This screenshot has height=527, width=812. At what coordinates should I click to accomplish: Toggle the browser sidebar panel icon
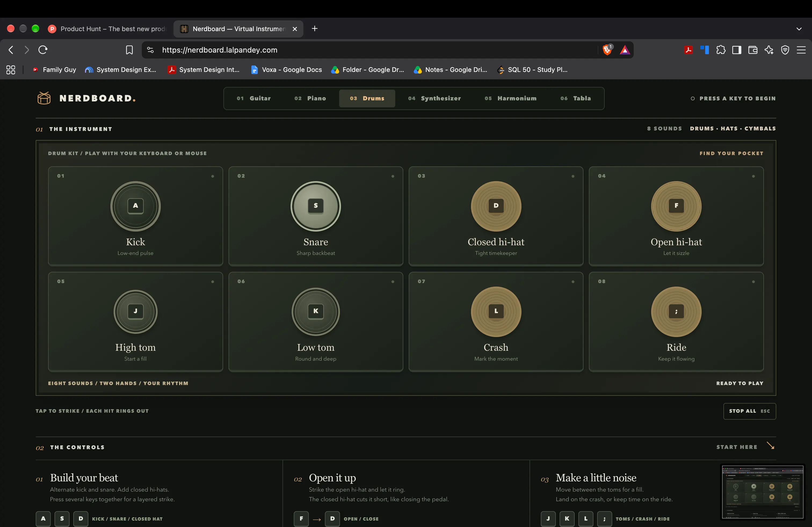click(737, 50)
